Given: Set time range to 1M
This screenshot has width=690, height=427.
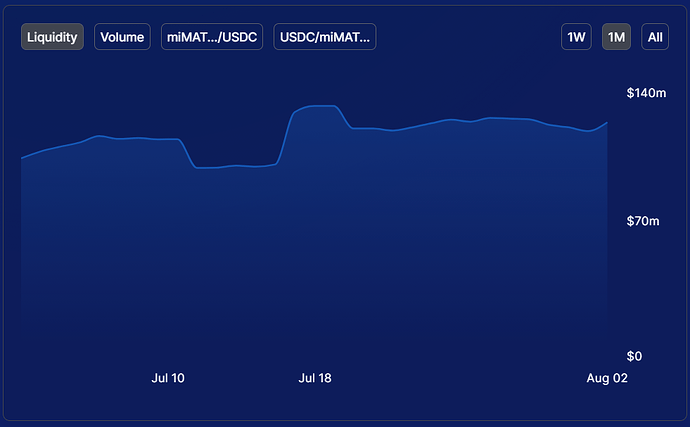Looking at the screenshot, I should [616, 37].
